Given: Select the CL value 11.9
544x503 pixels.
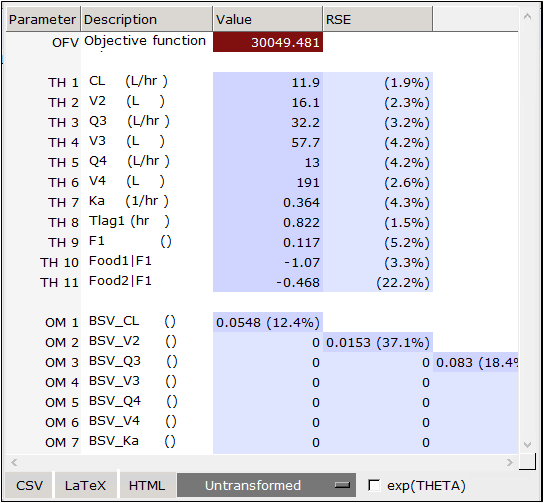Looking at the screenshot, I should tap(268, 82).
